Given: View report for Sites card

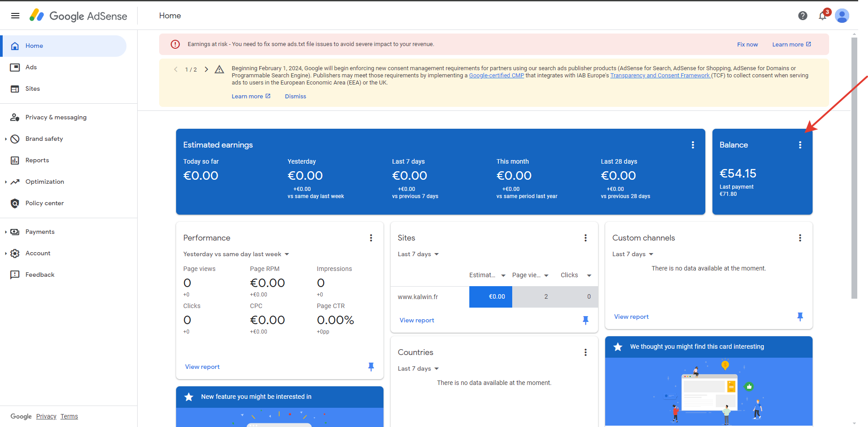Looking at the screenshot, I should point(417,320).
